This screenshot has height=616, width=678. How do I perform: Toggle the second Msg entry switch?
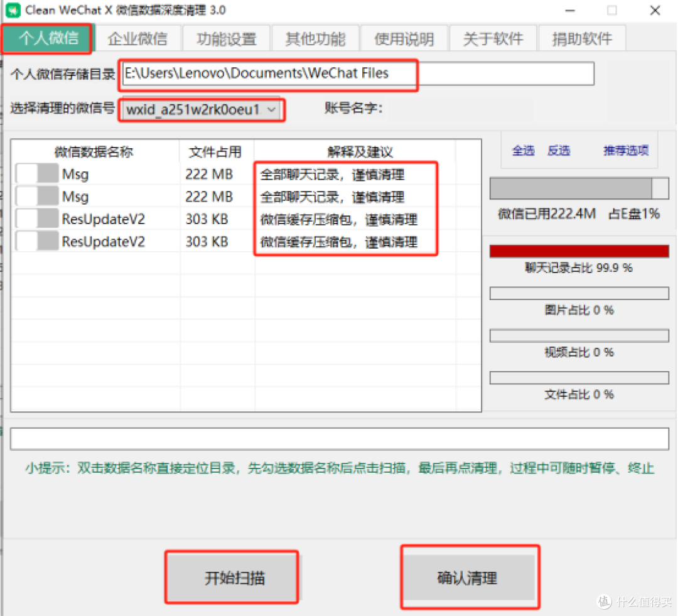click(36, 197)
